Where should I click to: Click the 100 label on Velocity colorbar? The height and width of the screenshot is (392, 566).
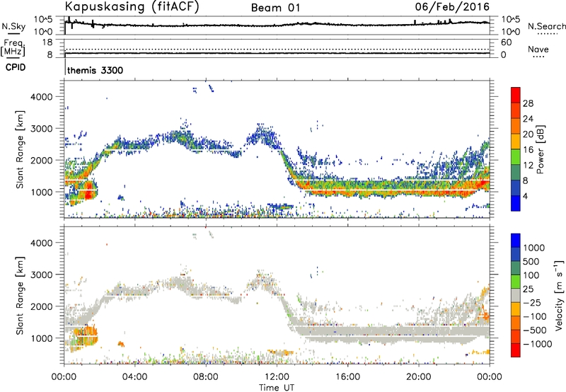pyautogui.click(x=531, y=275)
